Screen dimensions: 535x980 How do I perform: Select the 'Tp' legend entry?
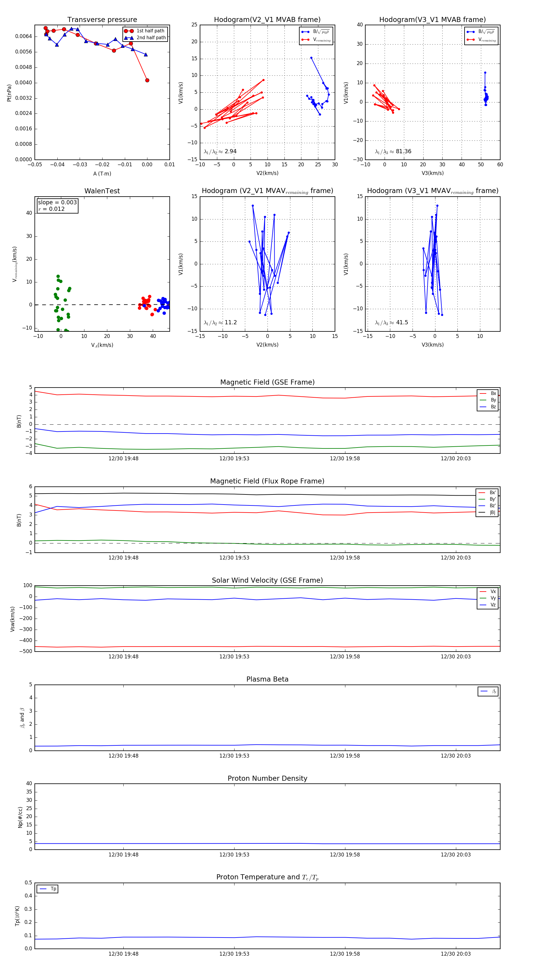(x=48, y=889)
